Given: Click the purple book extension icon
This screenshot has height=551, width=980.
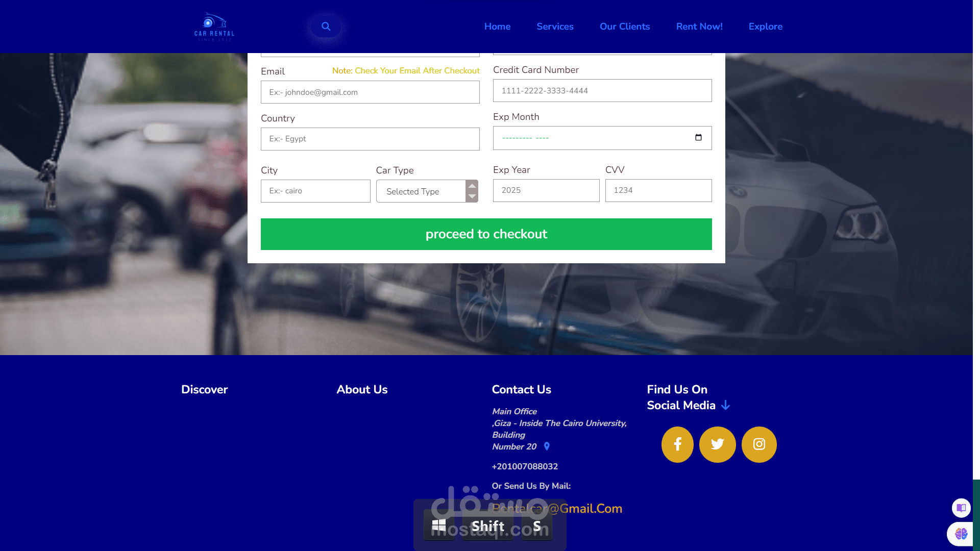Looking at the screenshot, I should pyautogui.click(x=961, y=508).
